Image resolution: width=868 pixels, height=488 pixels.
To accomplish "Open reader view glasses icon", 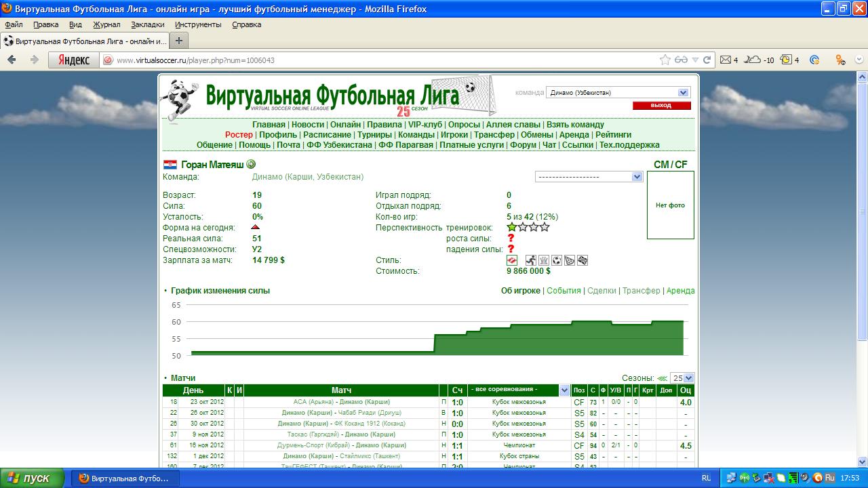I will click(x=682, y=60).
